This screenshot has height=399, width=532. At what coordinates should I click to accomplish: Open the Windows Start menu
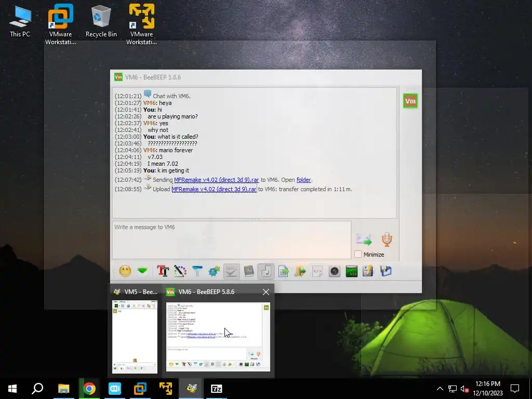coord(12,389)
